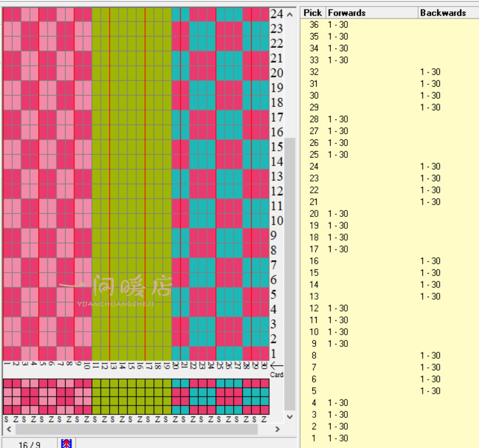Pick the bottom threading hole of card 30
This screenshot has height=448, width=479.
click(x=265, y=410)
